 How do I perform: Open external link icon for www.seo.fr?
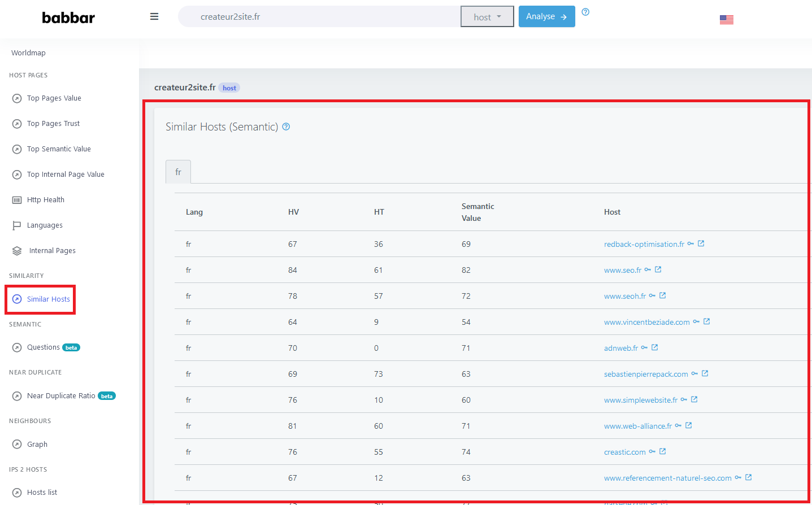(658, 269)
